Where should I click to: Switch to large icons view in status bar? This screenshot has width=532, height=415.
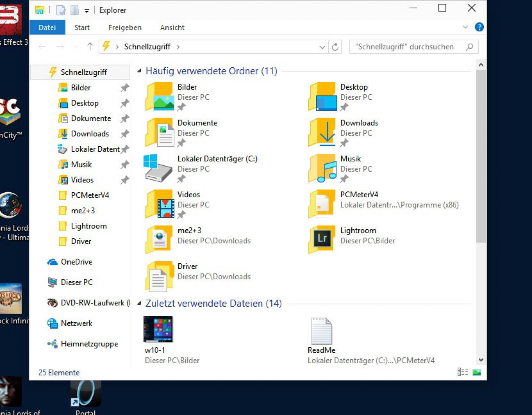click(477, 372)
